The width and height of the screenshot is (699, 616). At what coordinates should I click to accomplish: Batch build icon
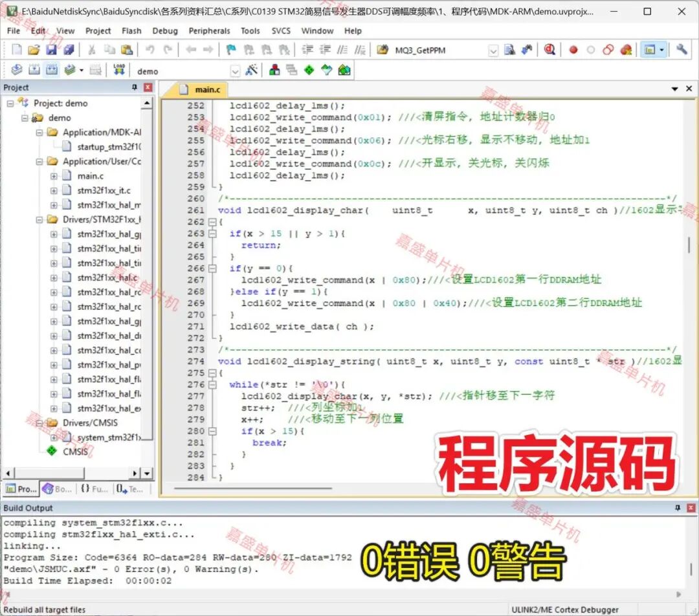[69, 70]
